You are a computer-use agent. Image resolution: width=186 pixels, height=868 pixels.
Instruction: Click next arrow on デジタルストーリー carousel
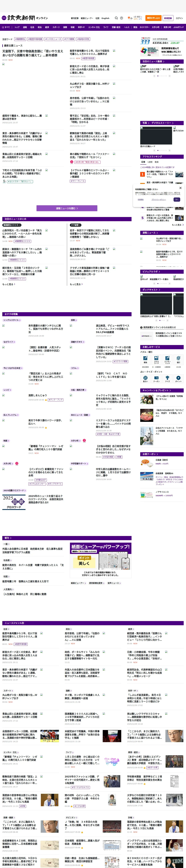[x=169, y=150]
